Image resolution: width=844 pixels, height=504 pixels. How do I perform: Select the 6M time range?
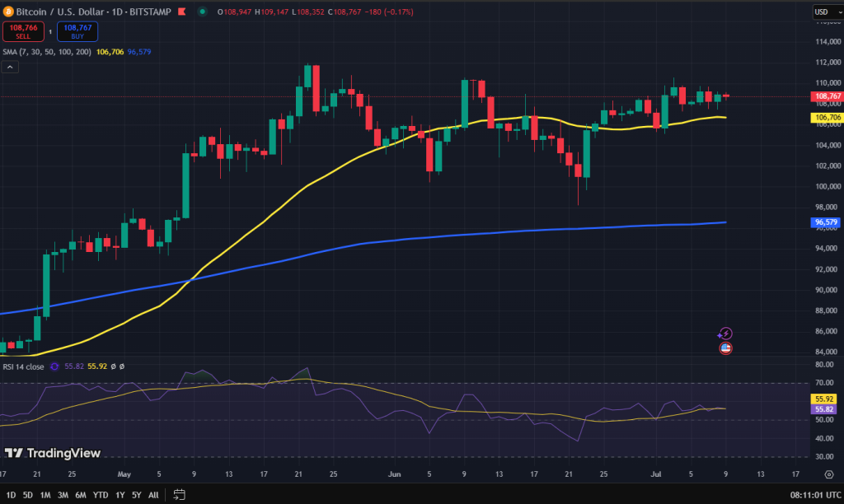81,495
